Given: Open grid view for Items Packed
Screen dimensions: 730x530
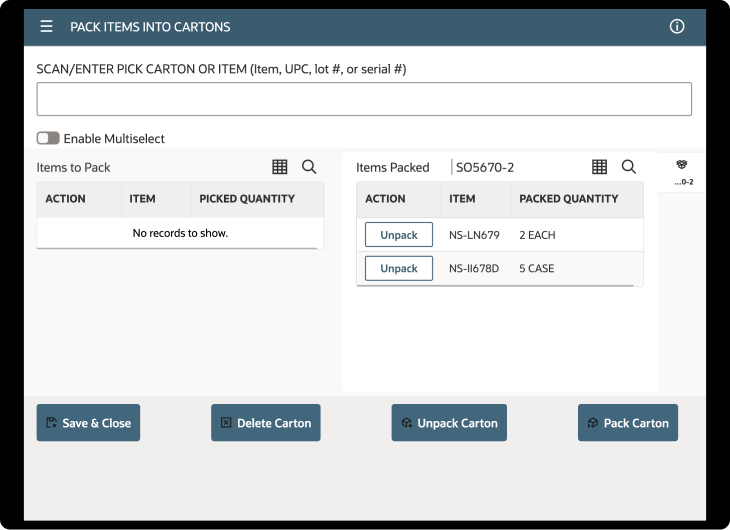Looking at the screenshot, I should coord(600,167).
